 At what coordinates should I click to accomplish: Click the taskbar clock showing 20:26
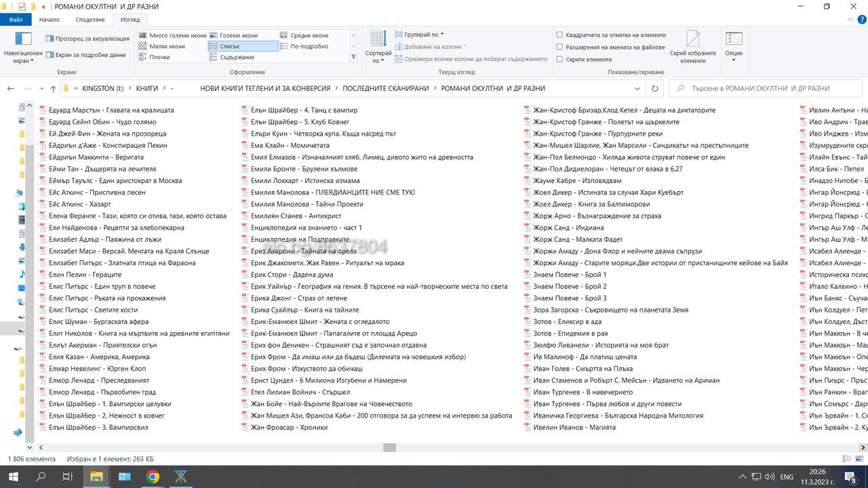point(818,476)
